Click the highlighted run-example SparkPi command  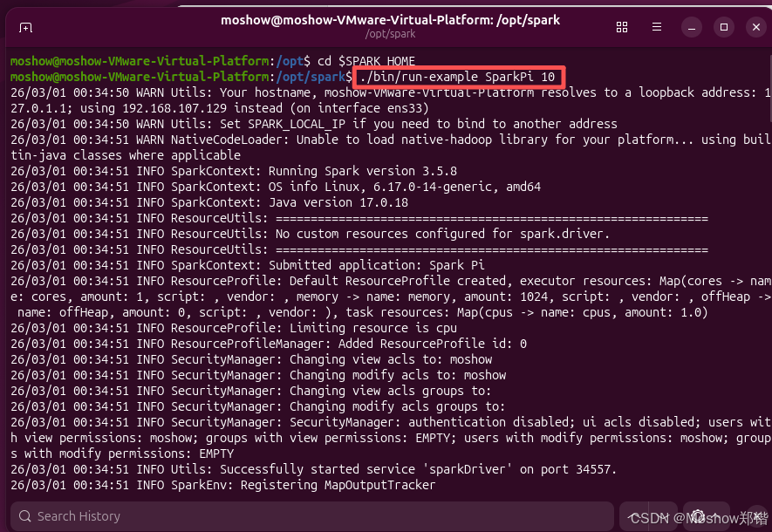pos(457,77)
